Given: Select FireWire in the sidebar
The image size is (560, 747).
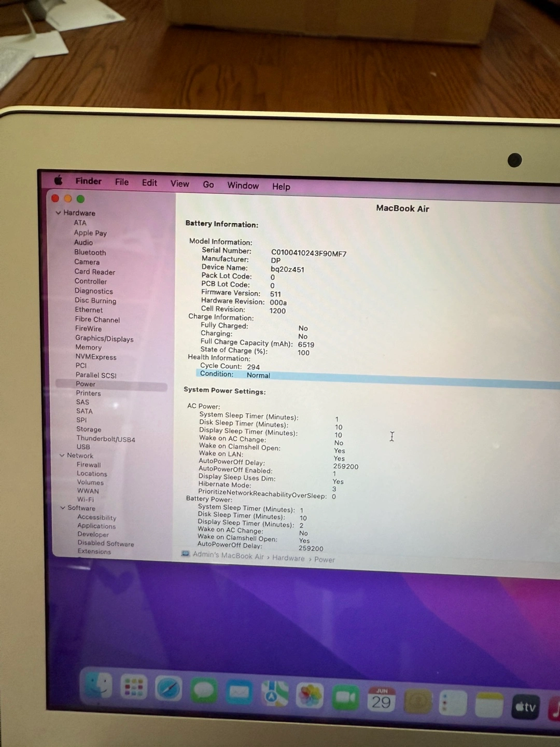Looking at the screenshot, I should point(88,328).
